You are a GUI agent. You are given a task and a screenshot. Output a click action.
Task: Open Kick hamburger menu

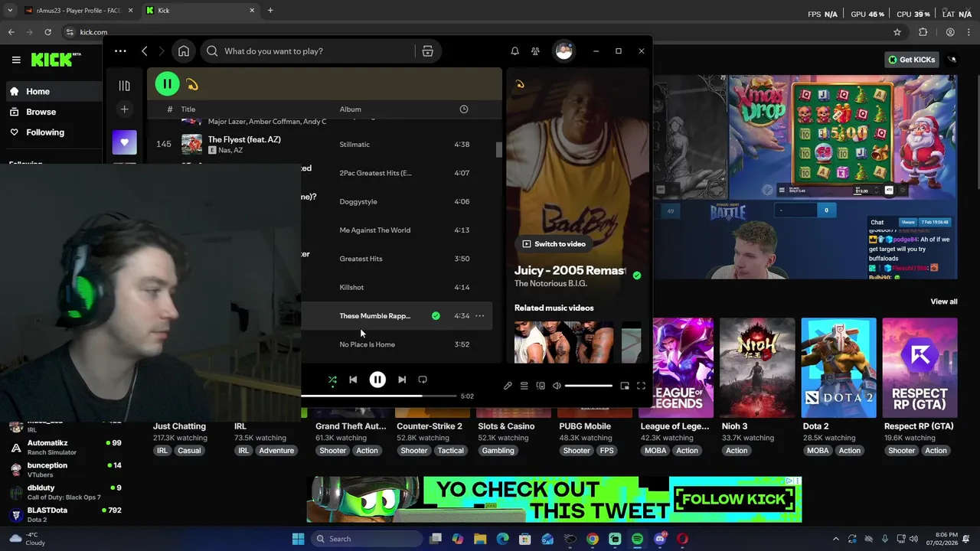[16, 60]
